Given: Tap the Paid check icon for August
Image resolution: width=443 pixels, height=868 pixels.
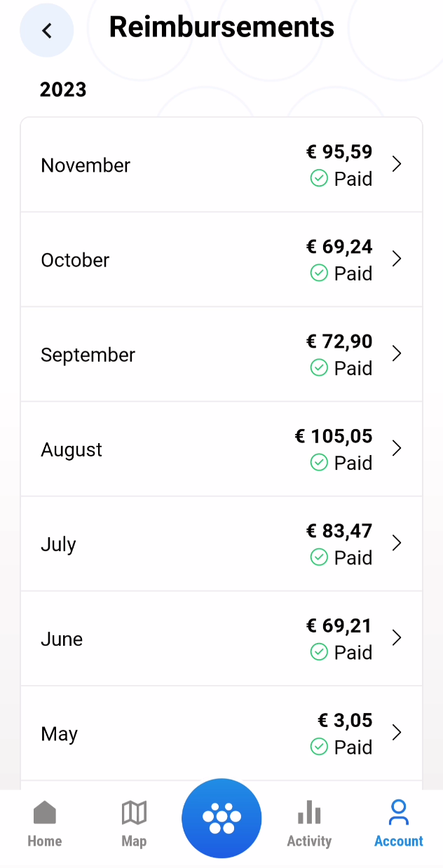Looking at the screenshot, I should 319,463.
